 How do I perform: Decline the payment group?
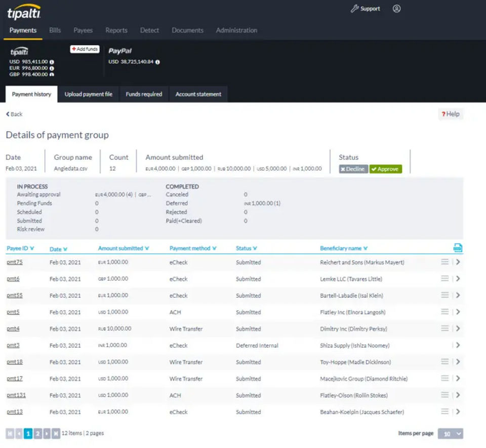click(353, 169)
